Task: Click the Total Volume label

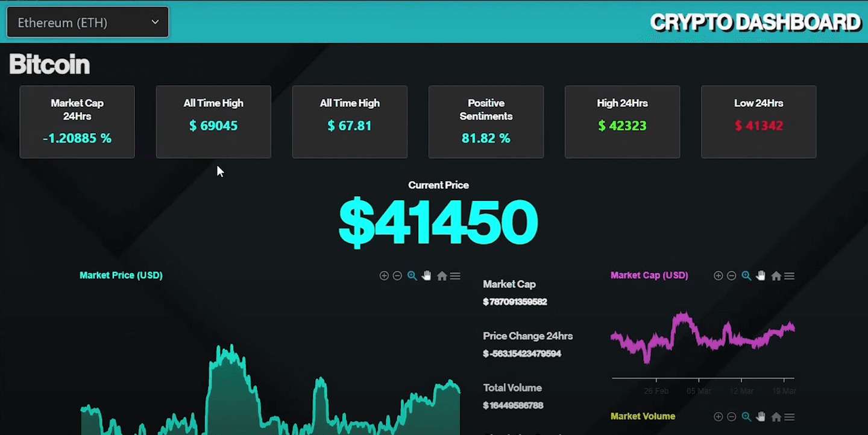Action: [x=512, y=388]
